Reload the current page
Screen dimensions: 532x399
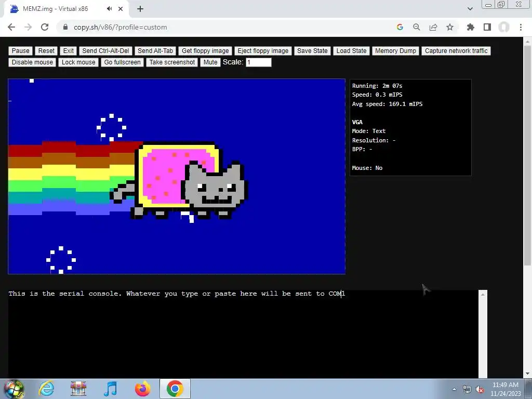[x=45, y=27]
